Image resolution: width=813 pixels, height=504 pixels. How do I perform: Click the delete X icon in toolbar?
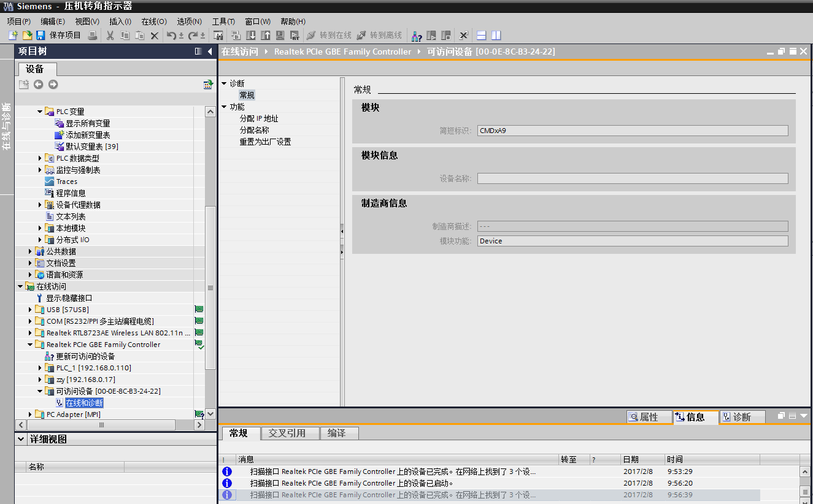155,36
